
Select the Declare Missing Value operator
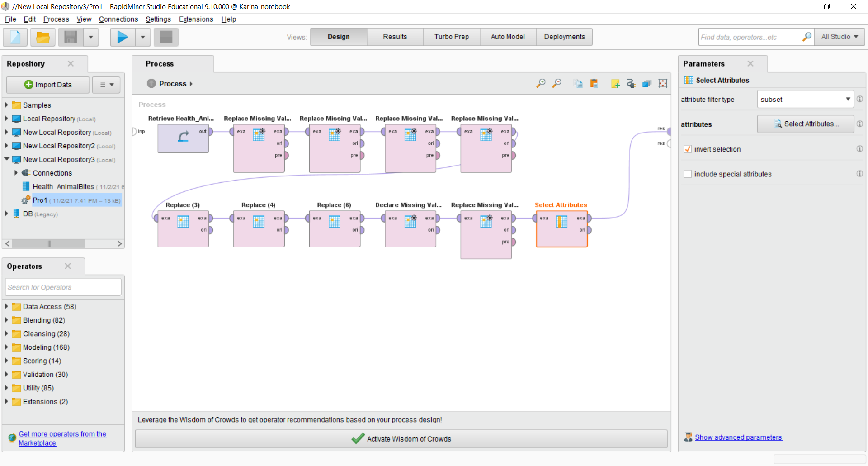410,228
